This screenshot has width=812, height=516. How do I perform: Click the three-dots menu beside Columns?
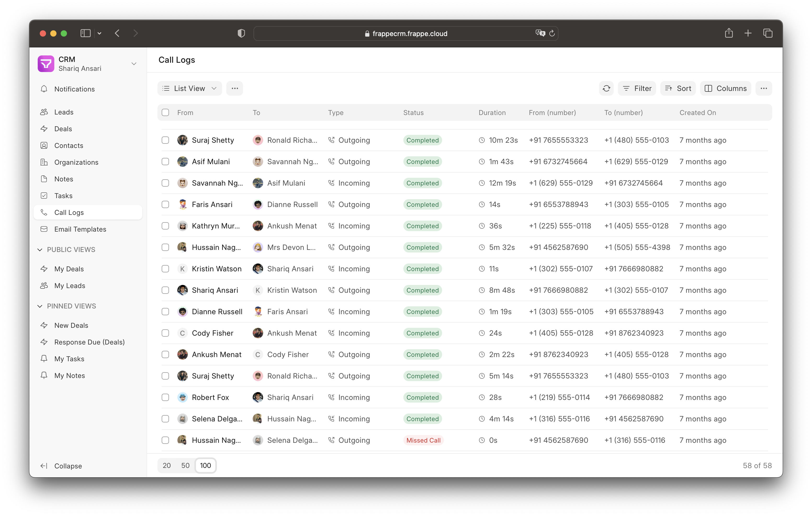[763, 88]
